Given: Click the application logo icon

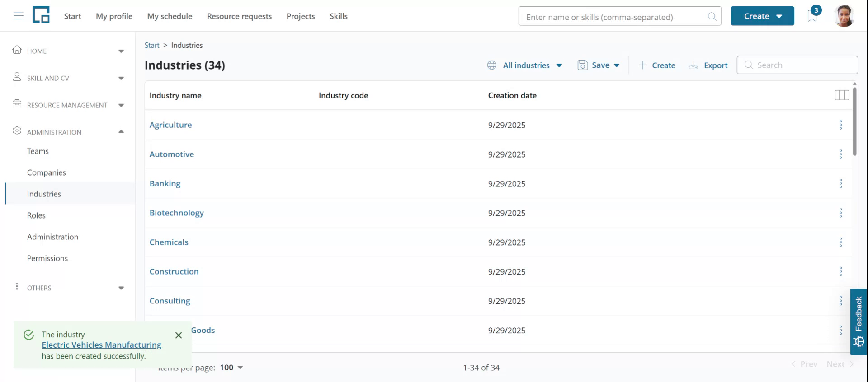Looking at the screenshot, I should point(41,15).
